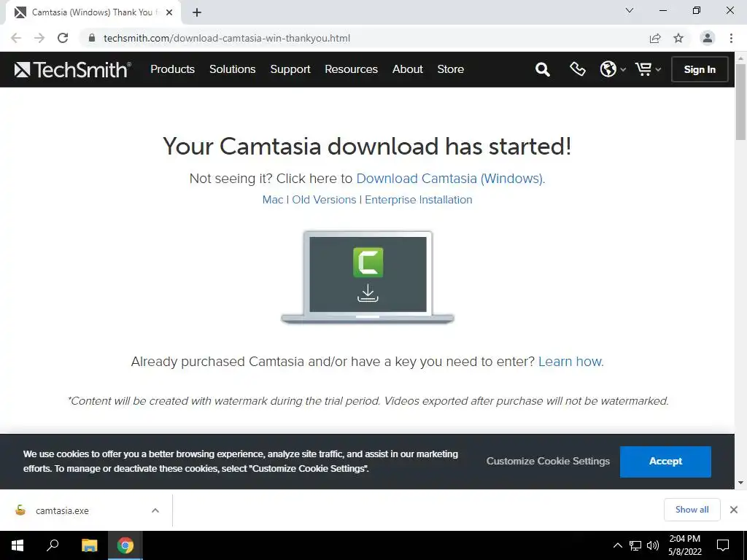This screenshot has width=747, height=560.
Task: Open the Resources menu
Action: (351, 69)
